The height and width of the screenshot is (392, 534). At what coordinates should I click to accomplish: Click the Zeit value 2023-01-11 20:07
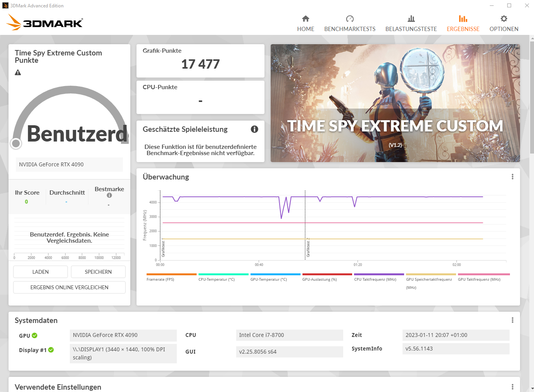coord(456,335)
